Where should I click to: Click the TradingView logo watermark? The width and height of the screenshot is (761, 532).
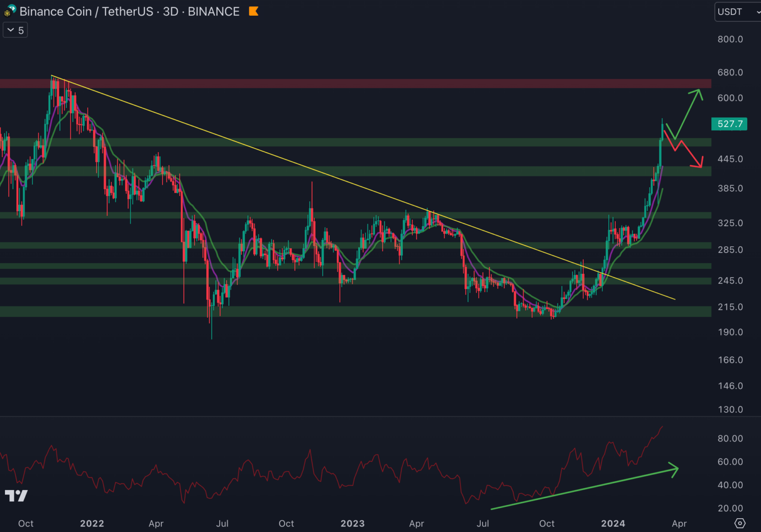(x=16, y=496)
